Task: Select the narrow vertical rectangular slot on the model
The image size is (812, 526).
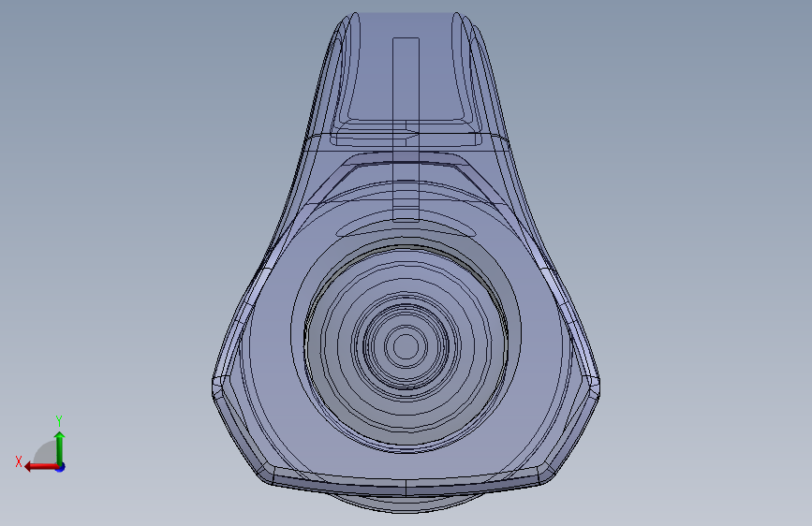Action: (406, 129)
